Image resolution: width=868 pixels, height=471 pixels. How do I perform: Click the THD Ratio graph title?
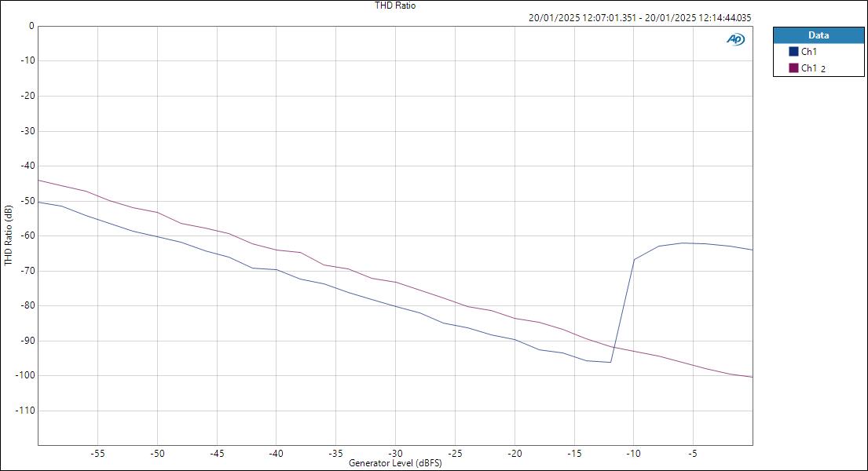(395, 5)
